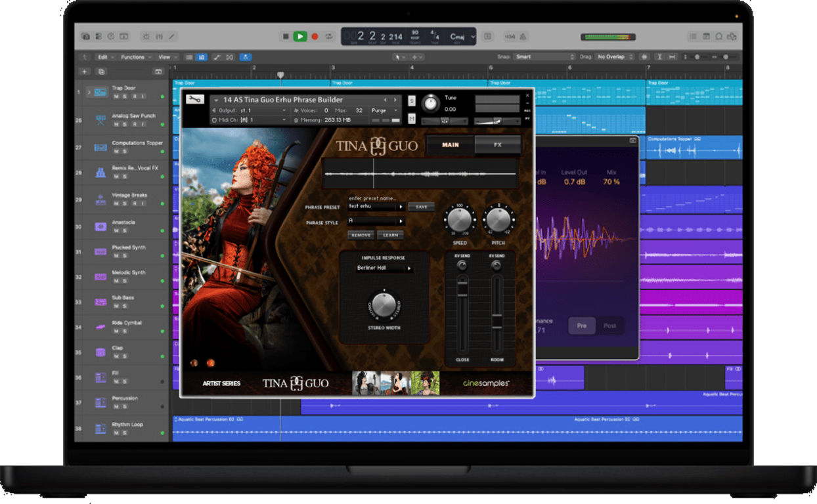Arm recording with the red Record button
Screen dimensions: 817x504
(x=315, y=37)
